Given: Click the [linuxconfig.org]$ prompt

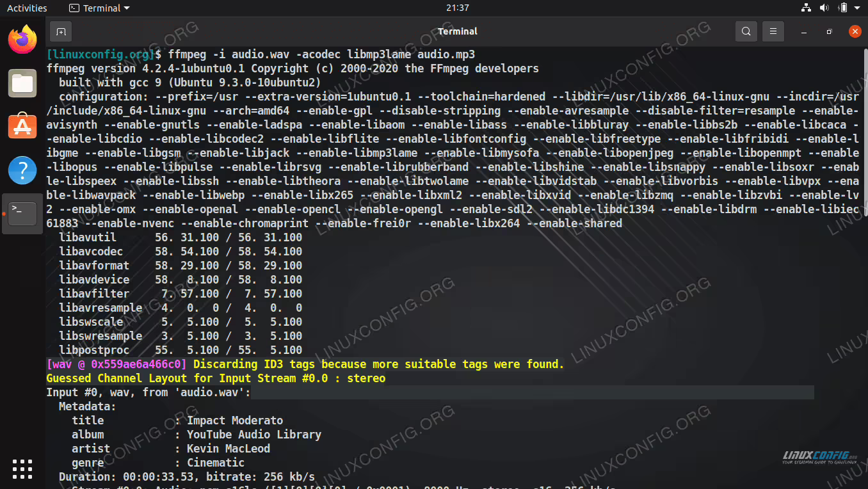Looking at the screenshot, I should point(104,54).
